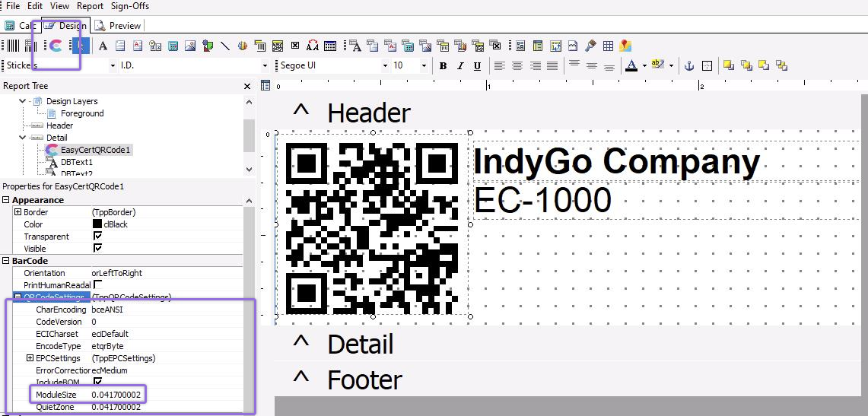Center-align text horizontally

517,66
